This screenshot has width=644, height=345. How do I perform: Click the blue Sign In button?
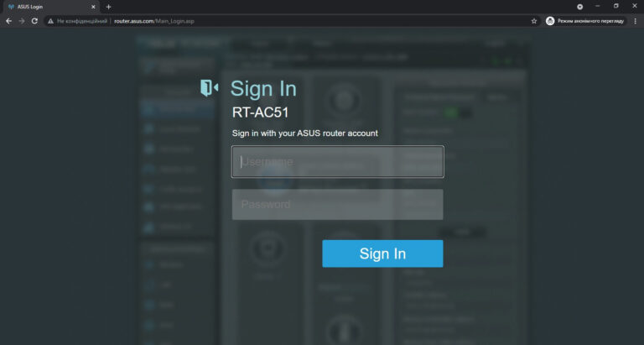point(382,254)
